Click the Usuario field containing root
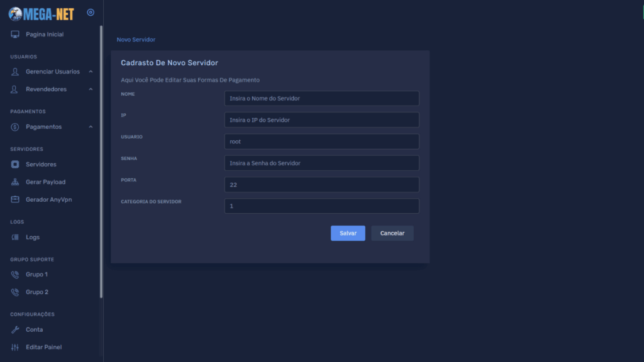The height and width of the screenshot is (362, 644). click(321, 141)
